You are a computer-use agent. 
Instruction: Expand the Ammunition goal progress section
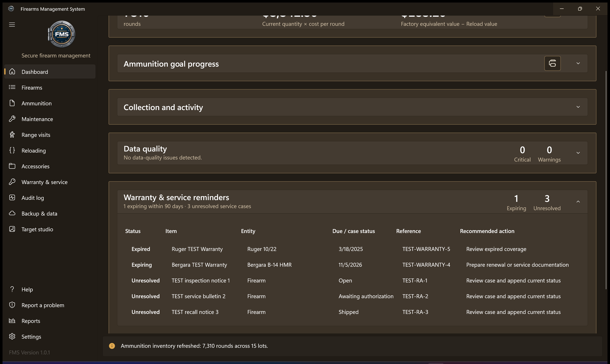(578, 63)
